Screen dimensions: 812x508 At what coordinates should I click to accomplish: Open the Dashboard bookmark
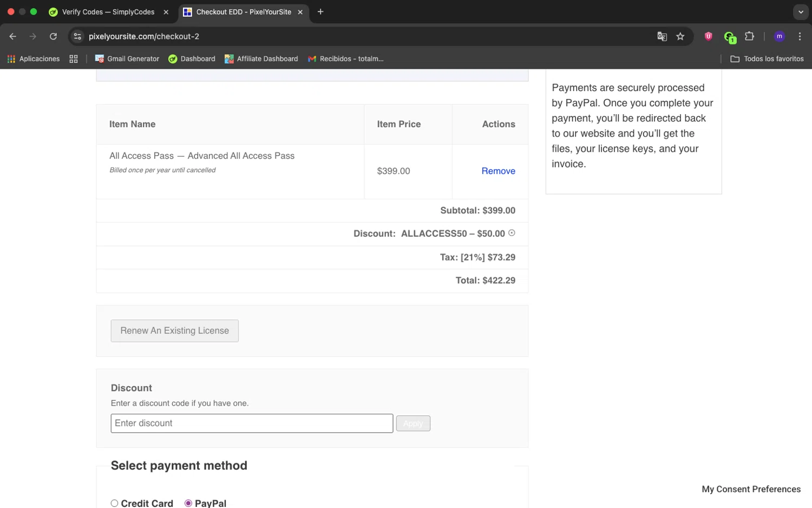(x=192, y=58)
